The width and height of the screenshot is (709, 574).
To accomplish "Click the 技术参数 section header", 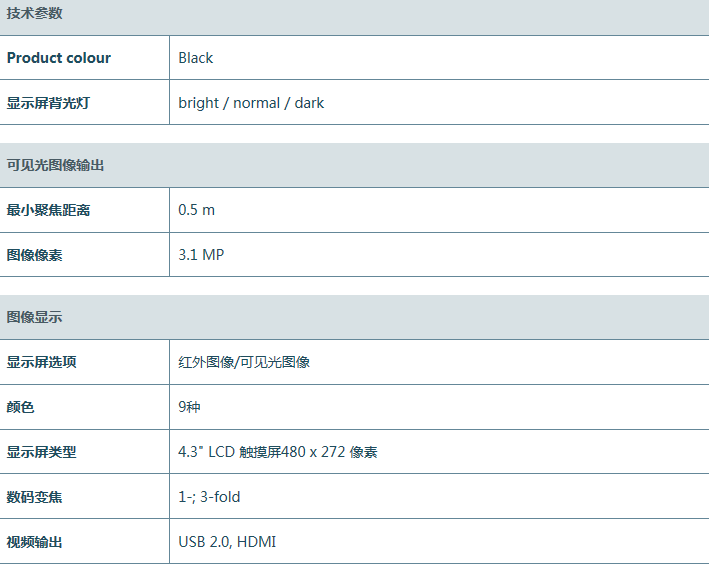I will click(34, 13).
